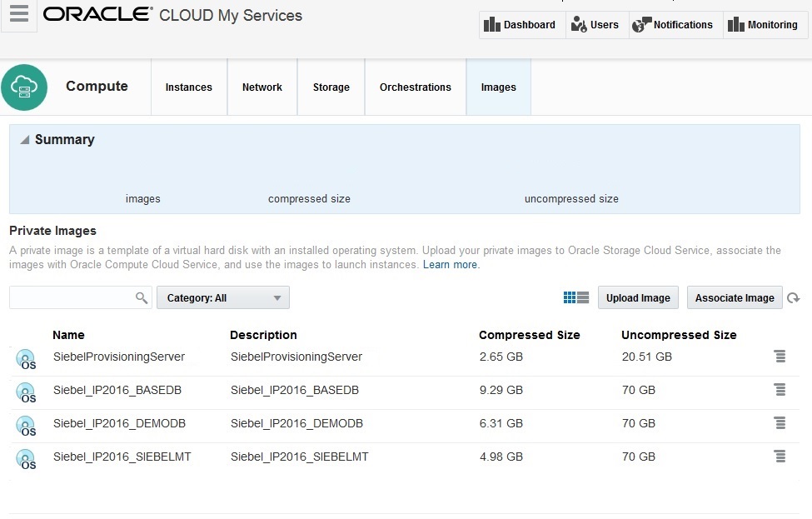Switch to the Orchestrations tab

pos(415,87)
